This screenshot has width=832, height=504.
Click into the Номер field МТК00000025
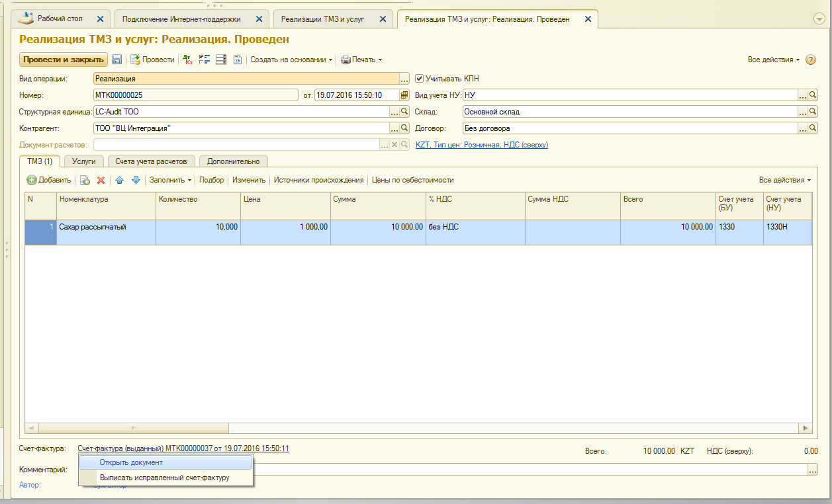click(x=196, y=95)
